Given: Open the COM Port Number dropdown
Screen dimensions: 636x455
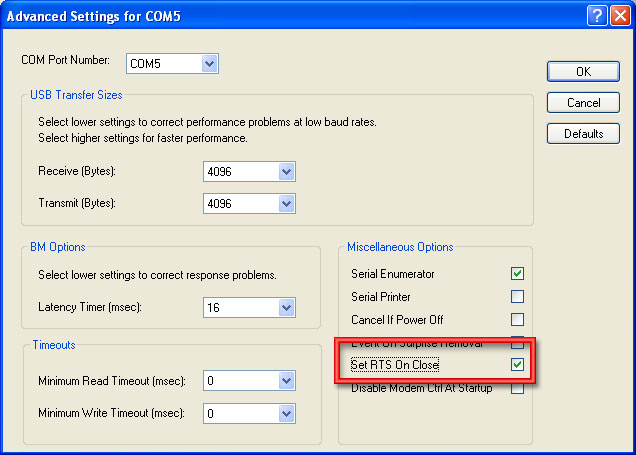Looking at the screenshot, I should [x=209, y=64].
